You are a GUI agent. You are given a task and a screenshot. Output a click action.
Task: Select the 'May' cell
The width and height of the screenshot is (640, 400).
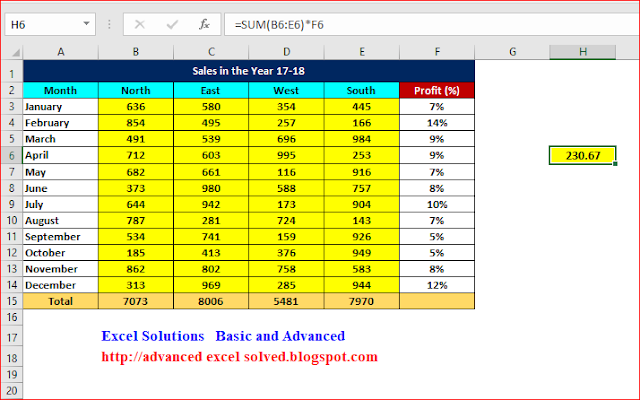pos(61,172)
